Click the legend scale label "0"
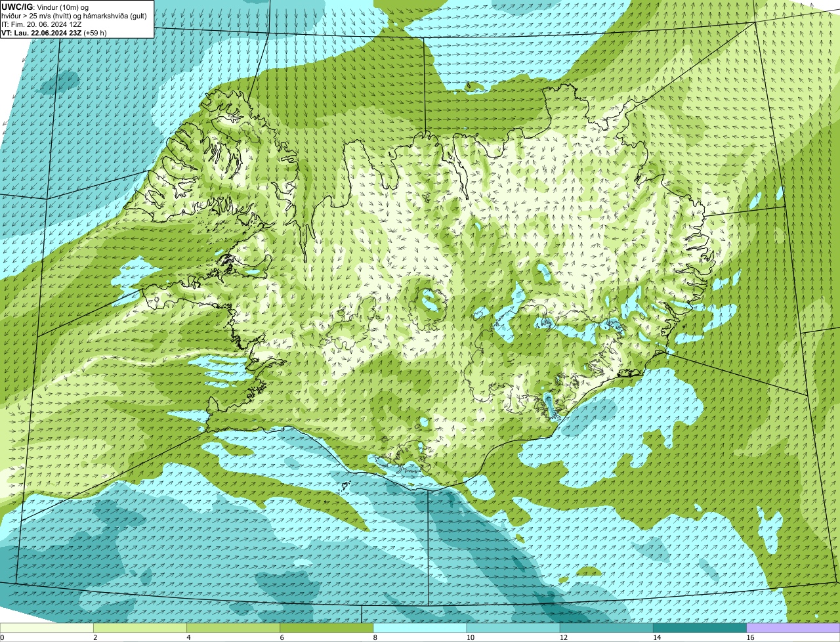This screenshot has height=642, width=840. pyautogui.click(x=3, y=637)
